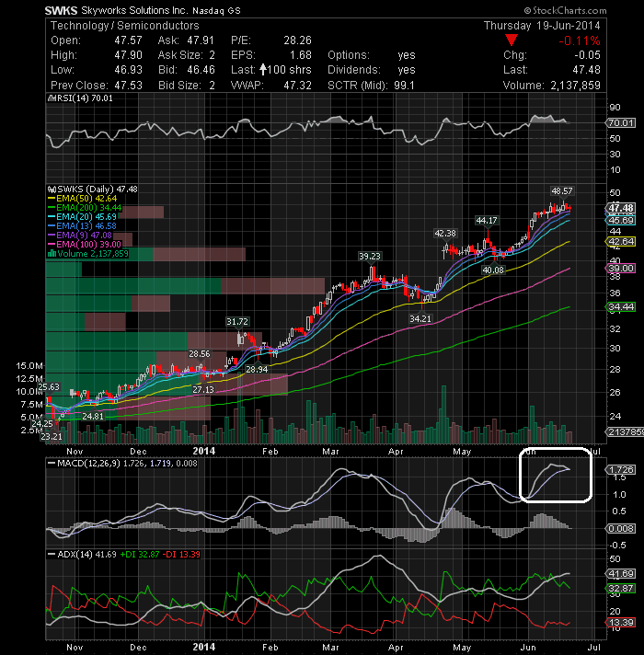Image resolution: width=644 pixels, height=655 pixels.
Task: Click the cyan EMA(20) 45.69 legend
Action: (x=83, y=217)
